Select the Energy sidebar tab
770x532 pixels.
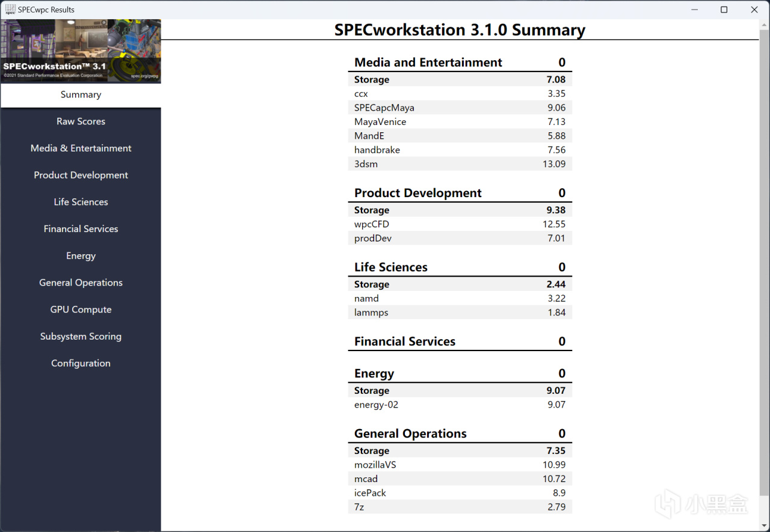pyautogui.click(x=81, y=256)
